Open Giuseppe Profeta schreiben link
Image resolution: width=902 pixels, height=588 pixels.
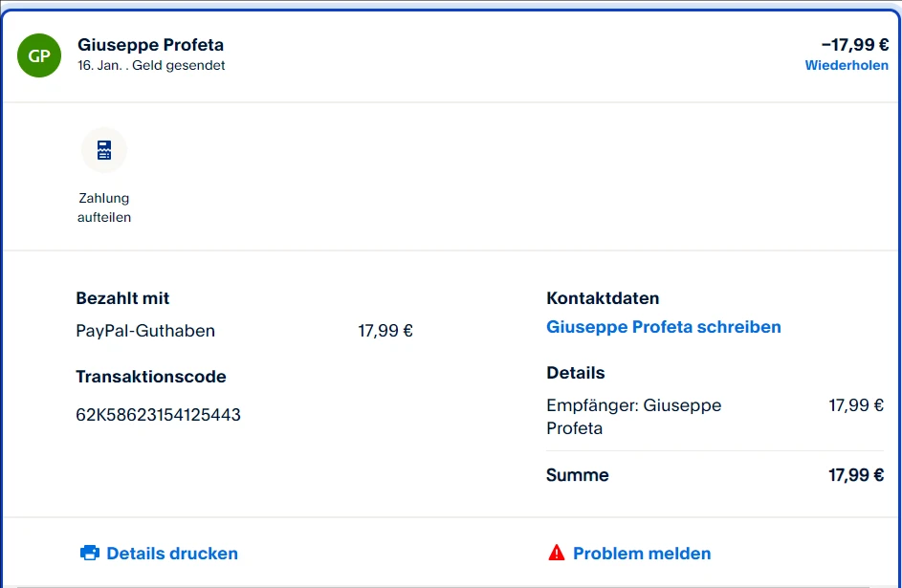coord(663,327)
